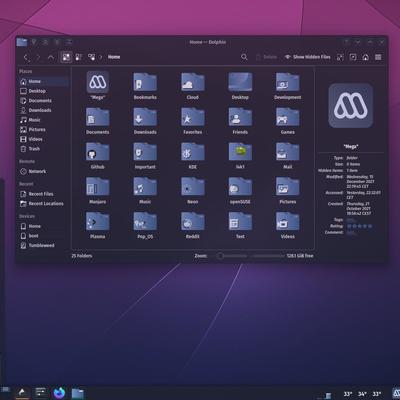
Task: Select the Music folder in file view
Action: (x=145, y=190)
